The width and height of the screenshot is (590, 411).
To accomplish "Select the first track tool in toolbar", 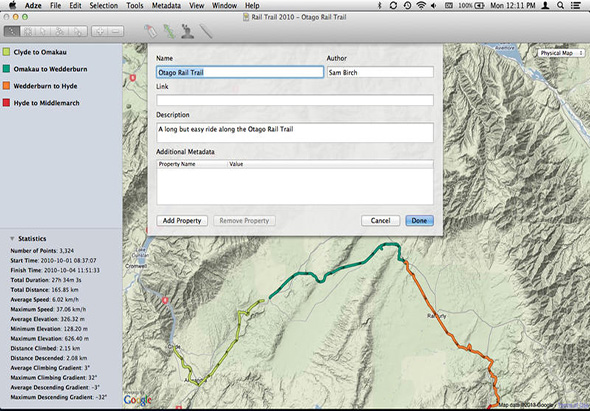I will pyautogui.click(x=12, y=31).
